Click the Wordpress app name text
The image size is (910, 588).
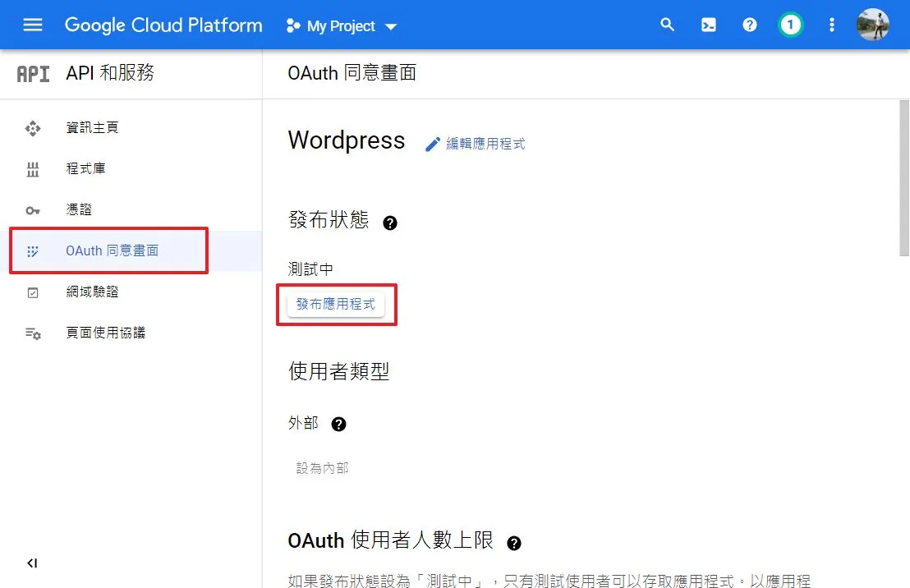tap(347, 140)
